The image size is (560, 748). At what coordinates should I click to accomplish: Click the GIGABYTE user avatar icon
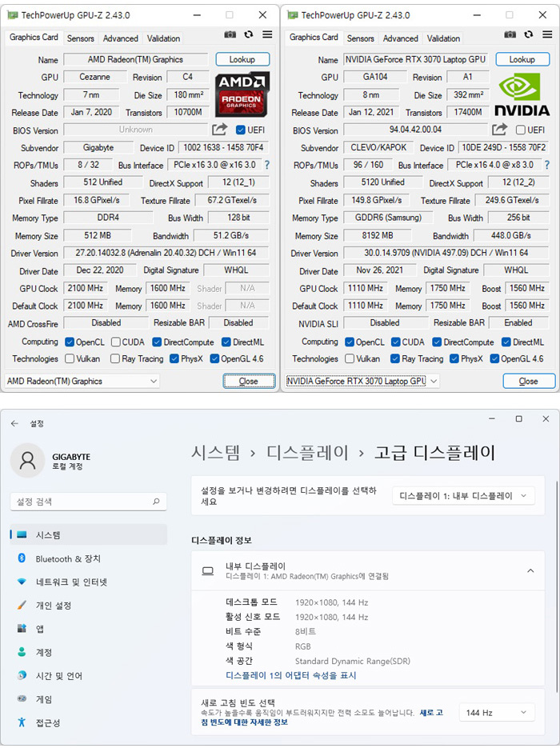coord(28,460)
